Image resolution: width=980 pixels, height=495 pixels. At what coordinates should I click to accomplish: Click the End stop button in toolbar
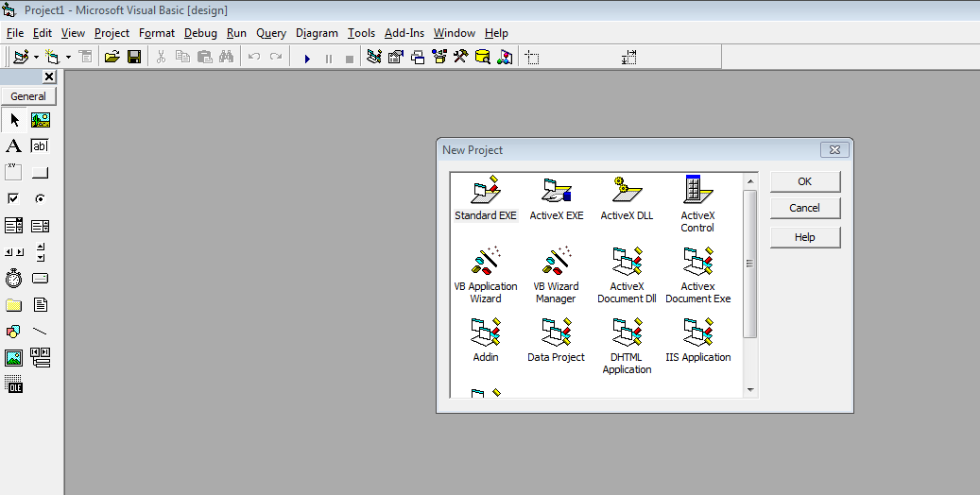[x=350, y=59]
